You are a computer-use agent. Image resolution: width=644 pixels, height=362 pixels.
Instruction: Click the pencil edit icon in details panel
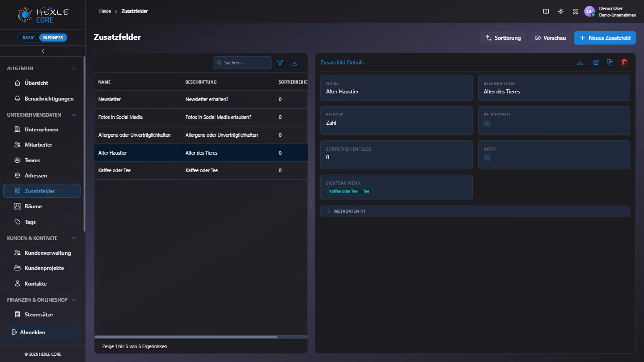pos(596,63)
